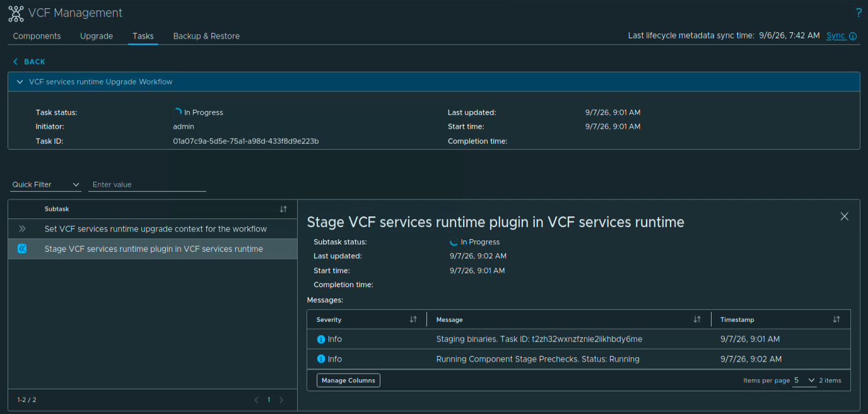The width and height of the screenshot is (868, 414).
Task: Click the 2 items count label
Action: [x=830, y=381]
